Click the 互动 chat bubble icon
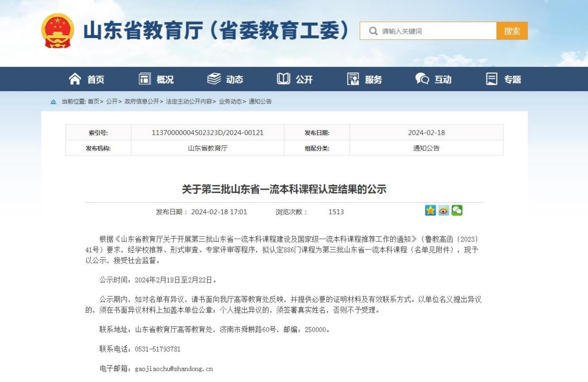The image size is (588, 382). pos(422,79)
